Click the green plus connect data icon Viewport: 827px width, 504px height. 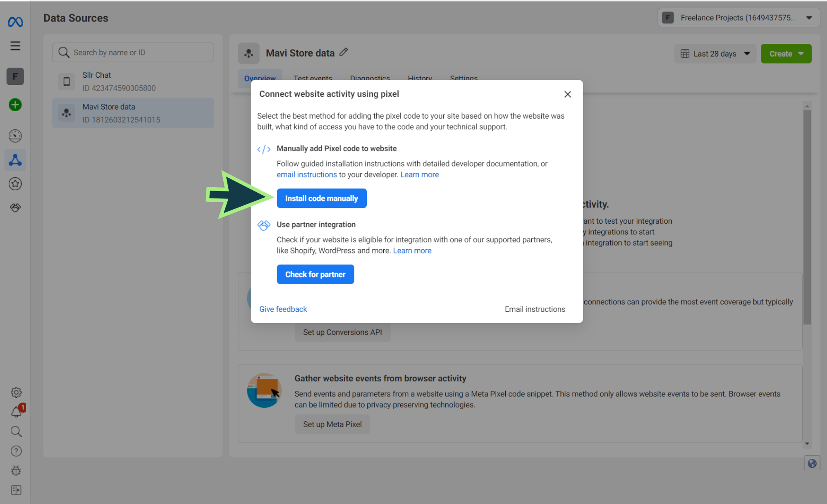15,105
